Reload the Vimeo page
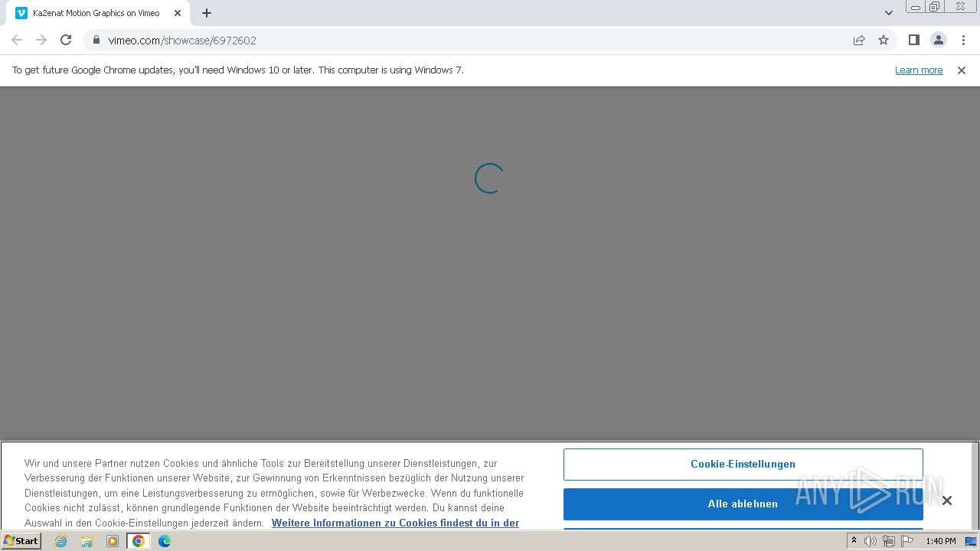This screenshot has height=551, width=980. click(66, 40)
